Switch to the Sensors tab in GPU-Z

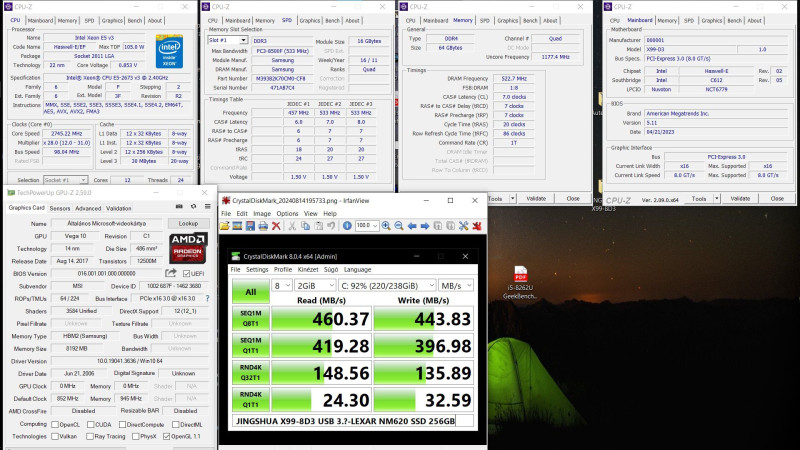(x=60, y=208)
